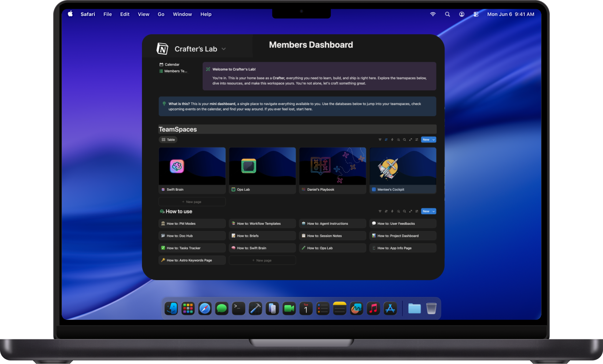Viewport: 603px width, 364px height.
Task: Click the lightning icon in the How to use toolbar
Action: pos(392,211)
